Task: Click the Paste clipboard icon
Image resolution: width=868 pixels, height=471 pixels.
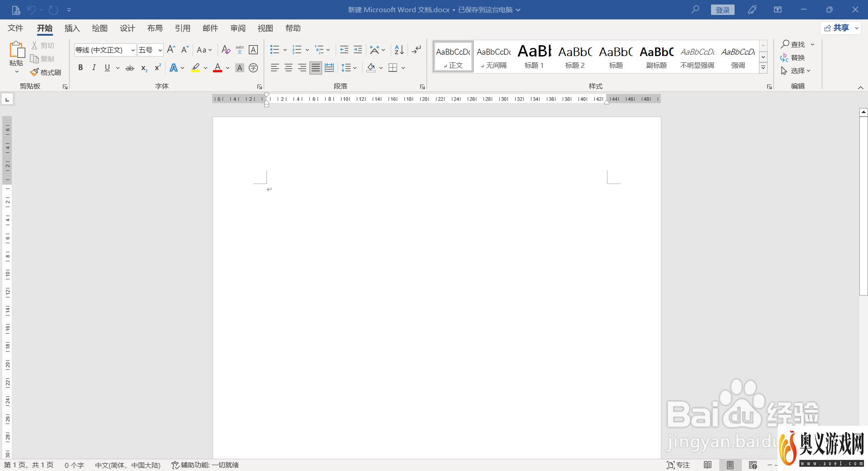Action: tap(17, 50)
